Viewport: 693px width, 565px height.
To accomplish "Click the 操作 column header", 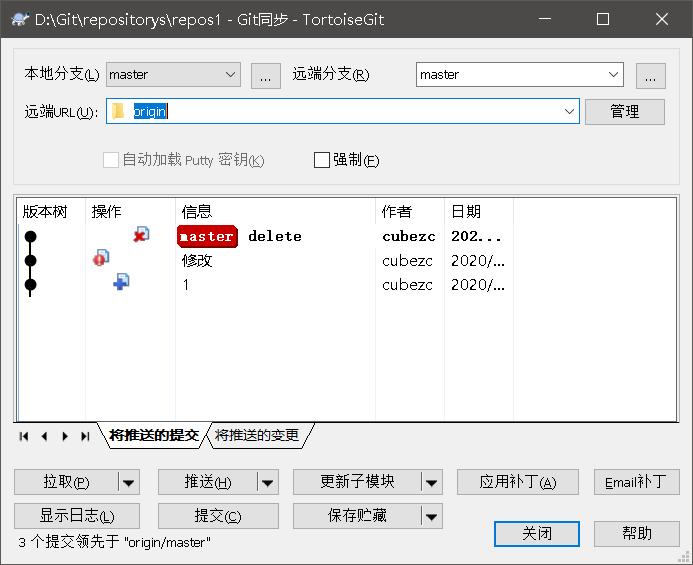I will click(130, 211).
